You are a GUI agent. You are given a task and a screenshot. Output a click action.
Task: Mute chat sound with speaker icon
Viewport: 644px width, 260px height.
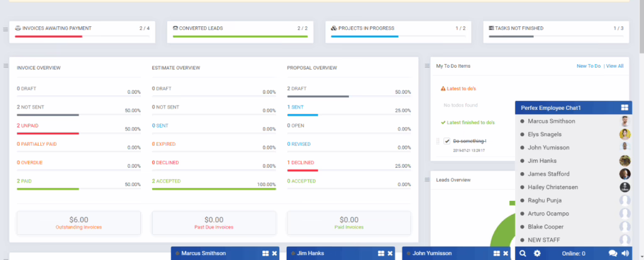(x=625, y=254)
